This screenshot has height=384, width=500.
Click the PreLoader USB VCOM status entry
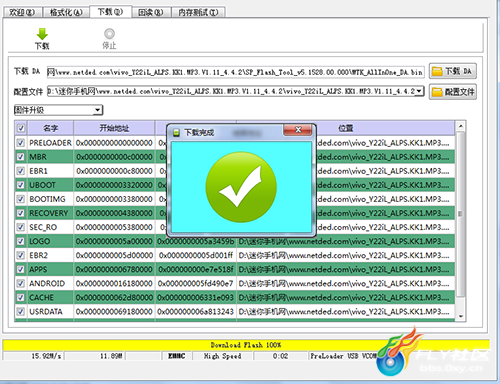(x=343, y=356)
